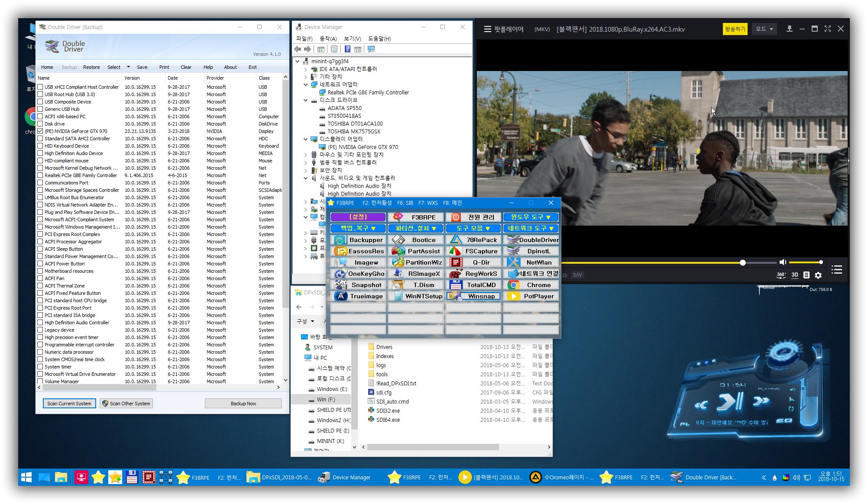The image size is (868, 504).
Task: Click the [설정] button in F3BRPE
Action: click(358, 217)
